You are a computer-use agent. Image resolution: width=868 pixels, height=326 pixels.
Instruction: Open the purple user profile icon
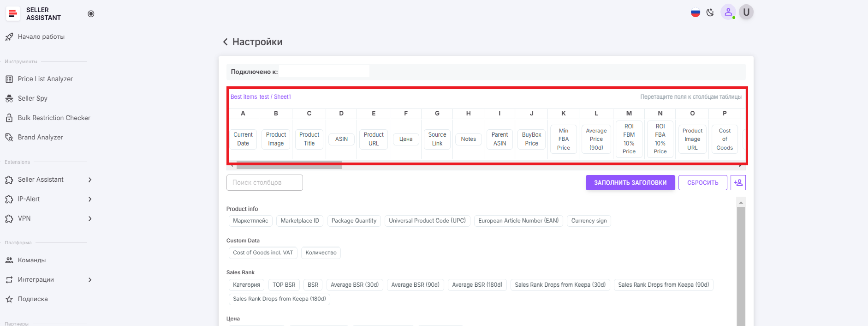click(728, 12)
